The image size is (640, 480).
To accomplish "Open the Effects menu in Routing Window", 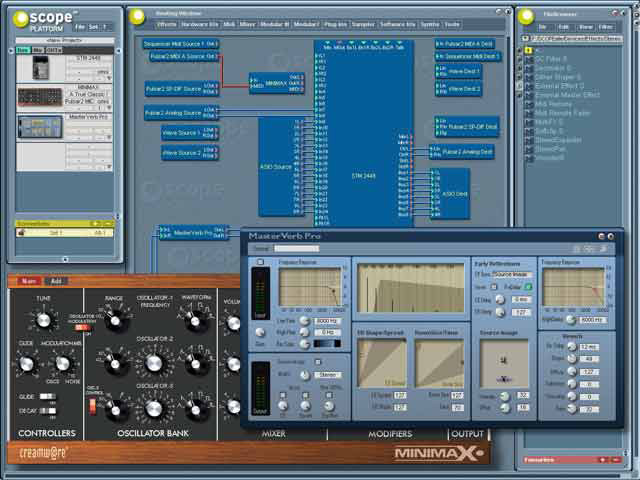I will point(167,24).
